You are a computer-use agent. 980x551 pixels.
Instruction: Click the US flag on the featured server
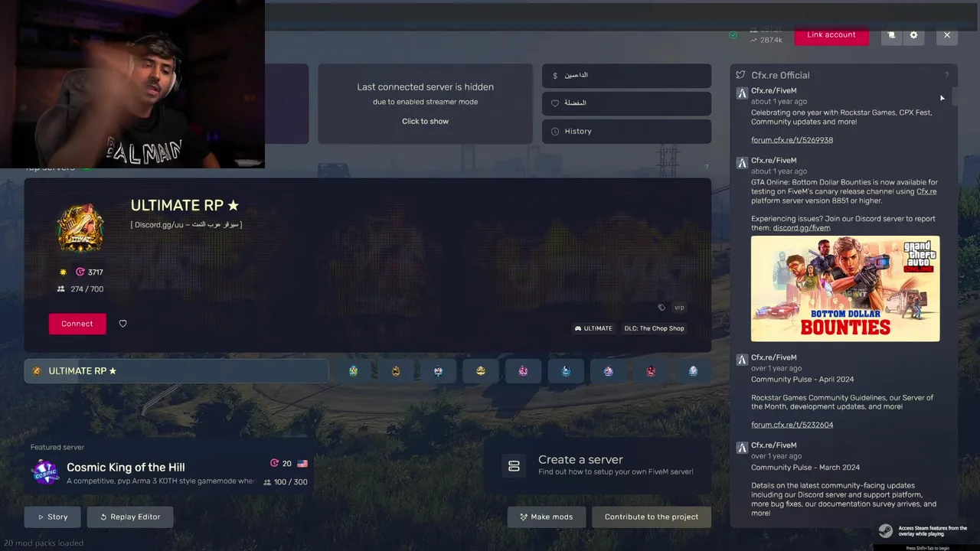[302, 464]
